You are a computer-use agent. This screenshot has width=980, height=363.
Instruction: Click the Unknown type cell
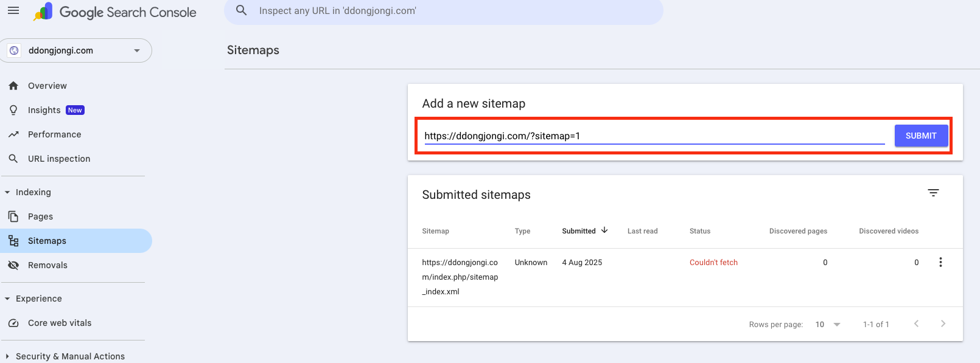[x=531, y=263]
